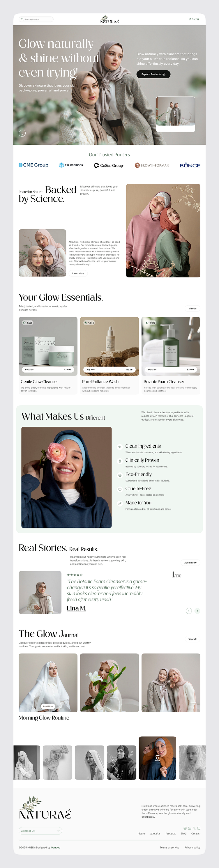Open the LinkedIn icon in footer
The width and height of the screenshot is (219, 868).
[189, 828]
